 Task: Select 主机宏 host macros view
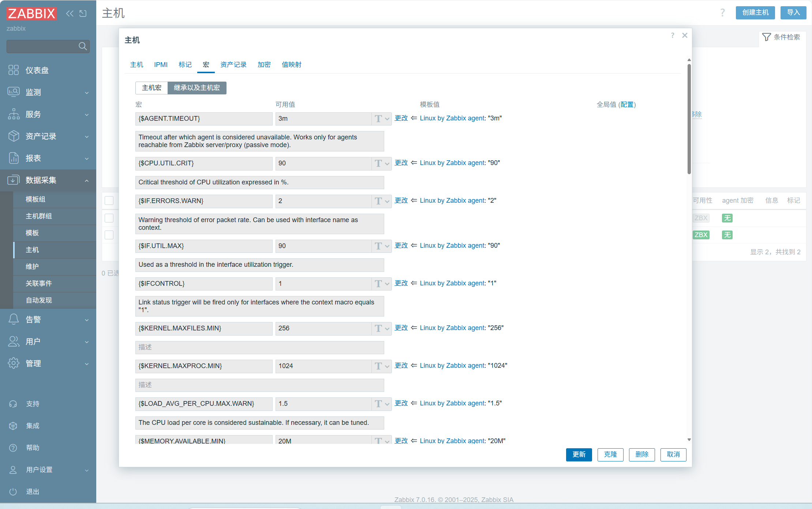151,88
